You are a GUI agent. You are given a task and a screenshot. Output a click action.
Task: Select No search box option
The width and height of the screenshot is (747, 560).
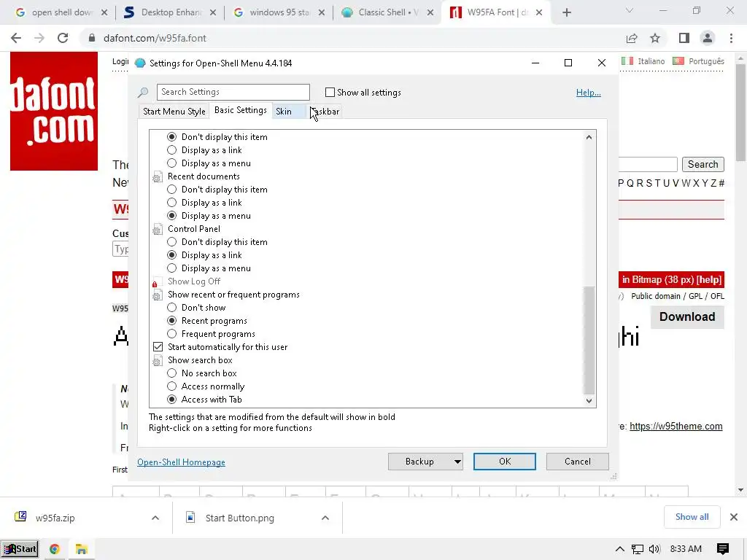[x=171, y=373]
